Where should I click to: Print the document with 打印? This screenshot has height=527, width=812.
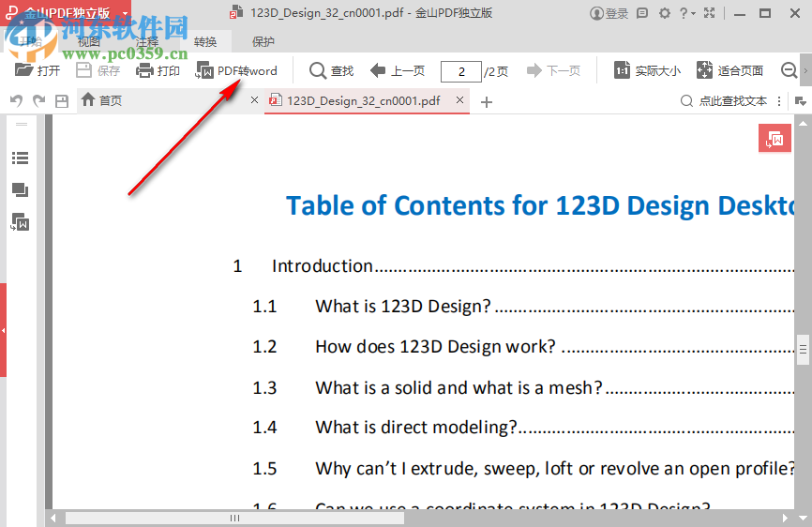click(x=158, y=70)
